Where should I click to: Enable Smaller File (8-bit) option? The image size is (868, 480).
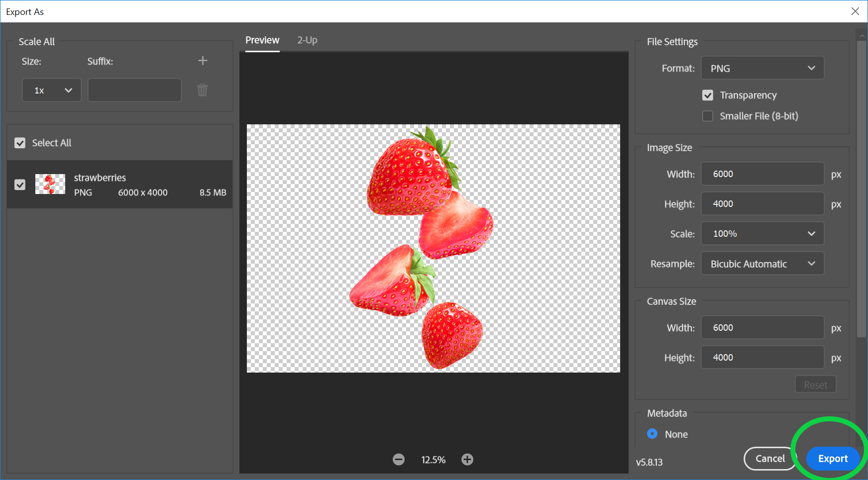click(708, 116)
